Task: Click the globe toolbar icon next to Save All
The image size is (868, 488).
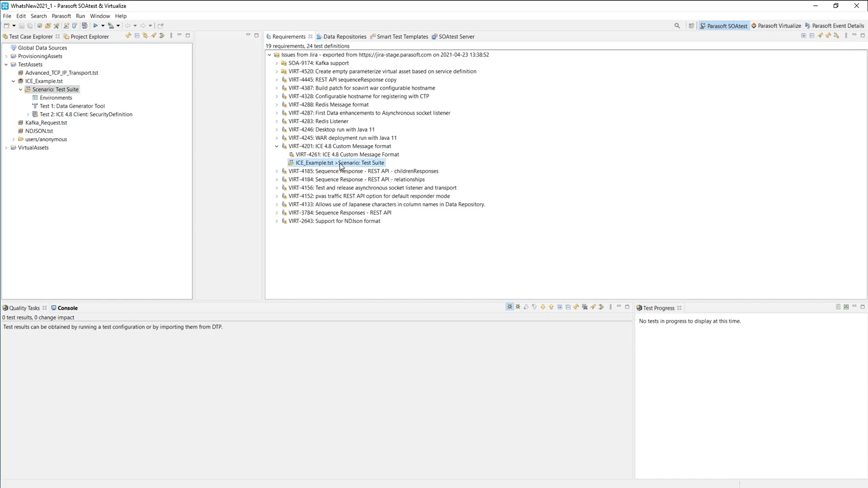Action: (x=39, y=26)
